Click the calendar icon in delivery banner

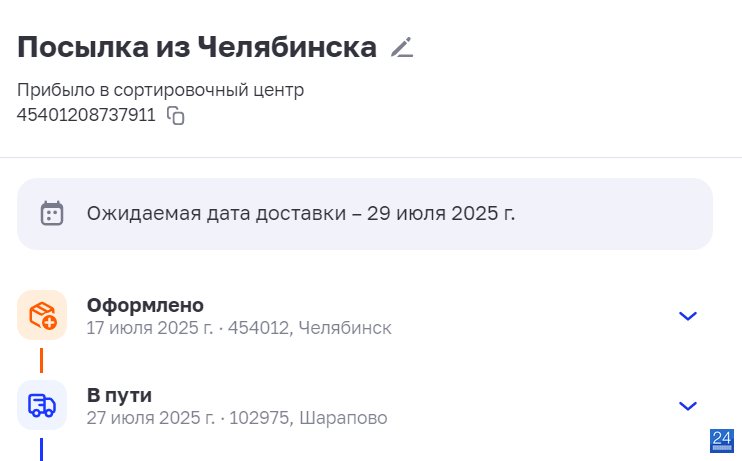pos(52,213)
